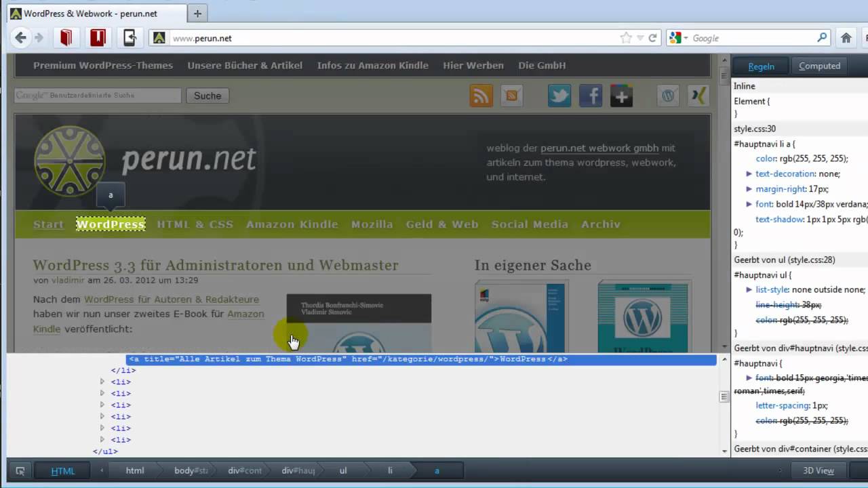Click the perun.net favicon in the address bar
Screen dimensions: 868x488
159,38
